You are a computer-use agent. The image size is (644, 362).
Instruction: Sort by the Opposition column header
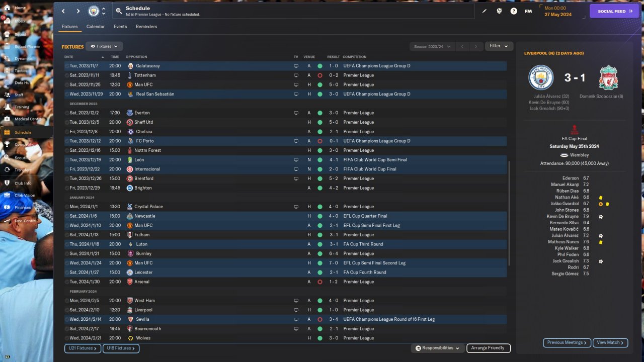136,57
